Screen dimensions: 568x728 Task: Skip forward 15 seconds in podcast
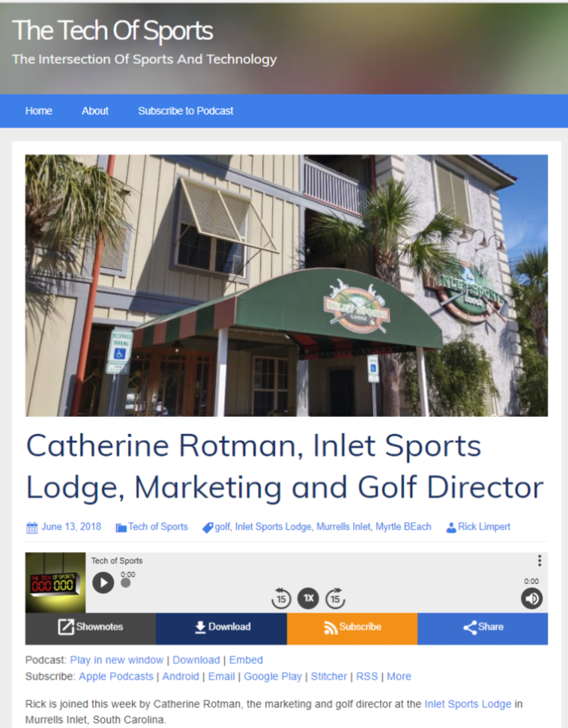(x=336, y=598)
